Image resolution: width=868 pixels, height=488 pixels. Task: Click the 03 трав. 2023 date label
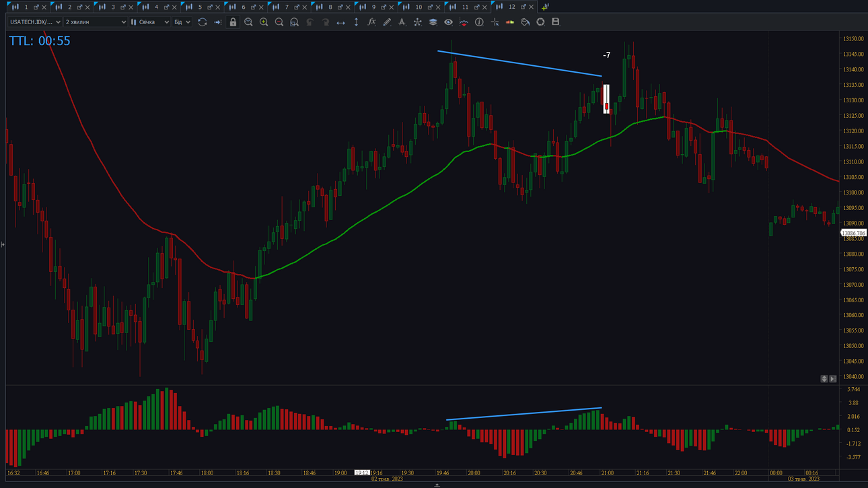tap(804, 479)
